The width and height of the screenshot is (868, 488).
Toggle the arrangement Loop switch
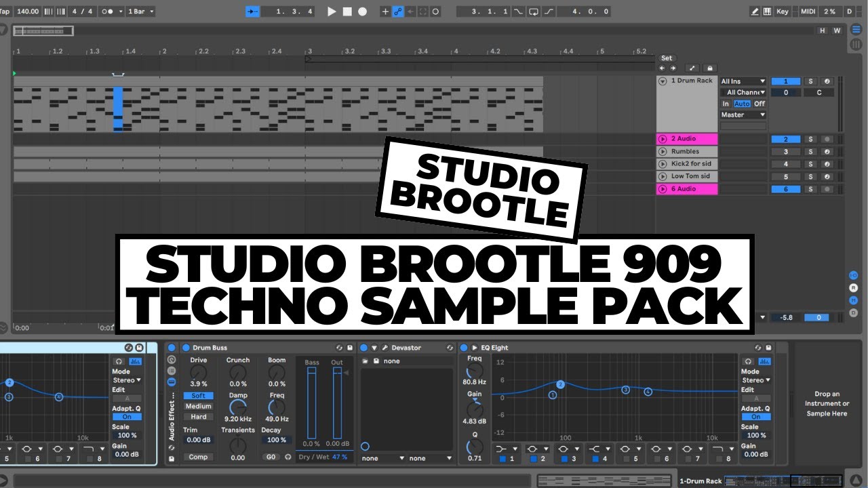pyautogui.click(x=534, y=12)
